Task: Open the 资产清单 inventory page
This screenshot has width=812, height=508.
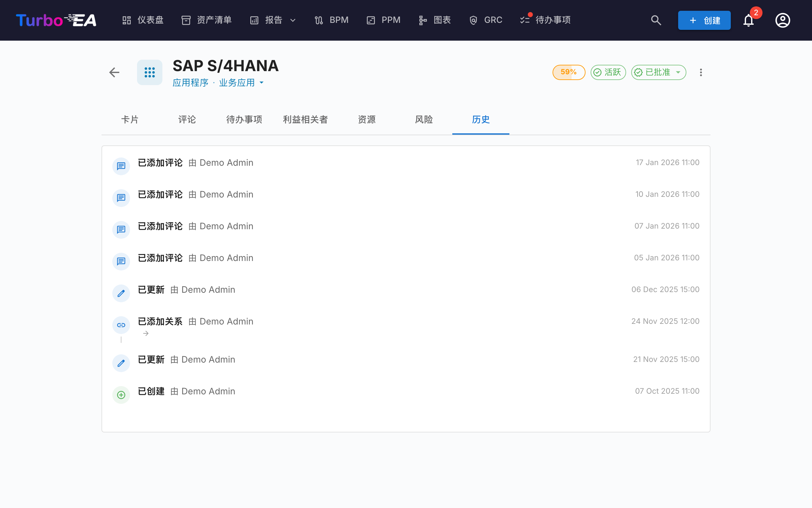Action: coord(206,20)
